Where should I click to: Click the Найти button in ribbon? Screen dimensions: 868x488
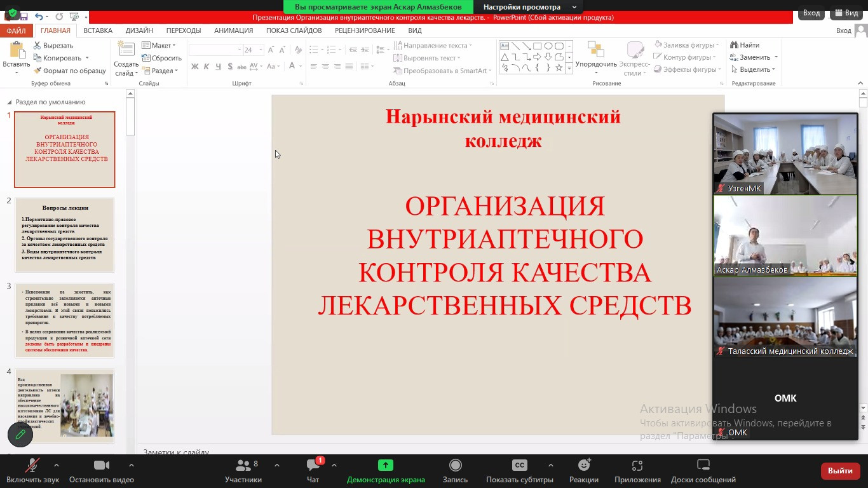click(745, 45)
